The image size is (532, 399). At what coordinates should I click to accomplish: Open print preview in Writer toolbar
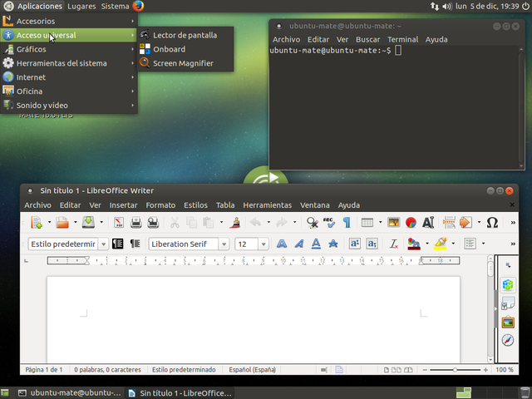click(153, 223)
